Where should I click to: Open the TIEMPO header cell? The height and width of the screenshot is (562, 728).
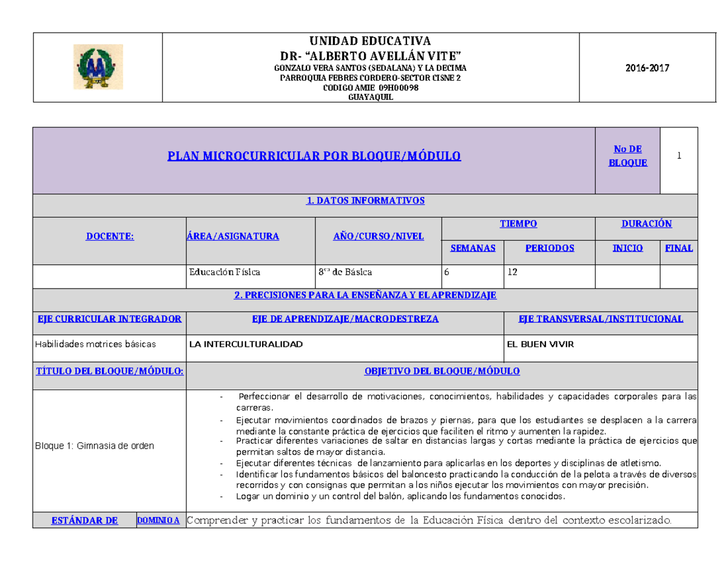coord(518,223)
